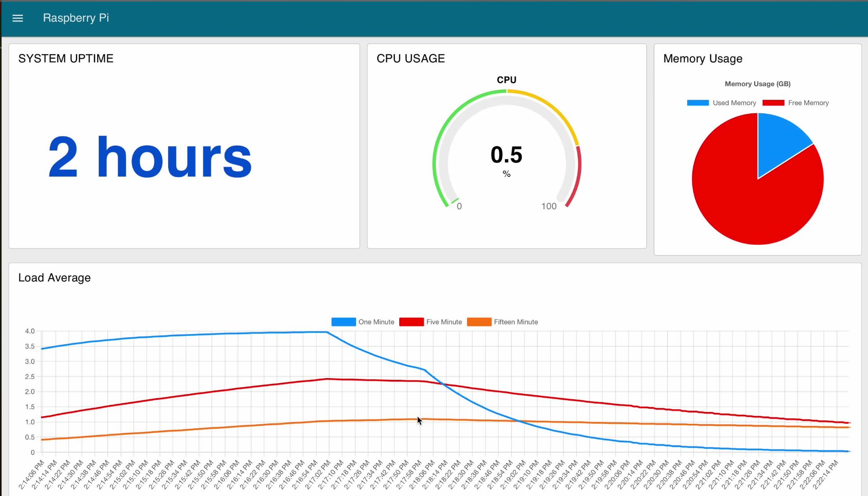Screen dimensions: 868x496
Task: Select the Fifteen Minute load line legend icon
Action: tap(481, 322)
